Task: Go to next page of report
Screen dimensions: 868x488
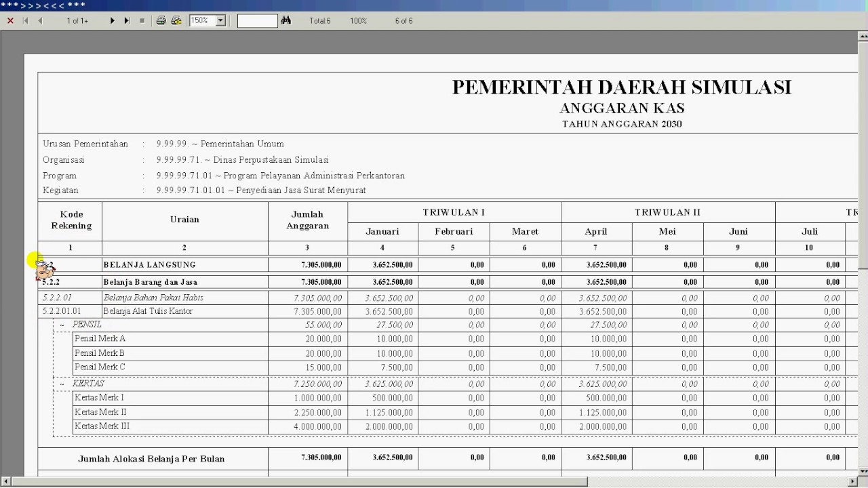Action: [x=113, y=21]
